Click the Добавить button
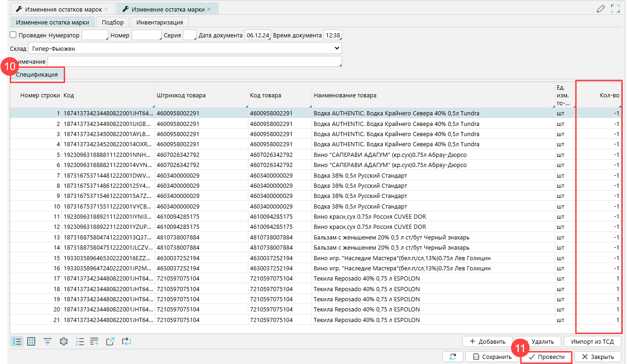Image resolution: width=626 pixels, height=364 pixels. [487, 341]
